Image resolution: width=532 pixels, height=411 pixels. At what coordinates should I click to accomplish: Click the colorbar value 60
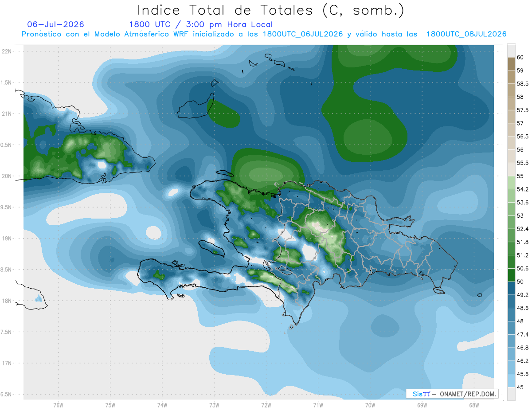click(x=521, y=57)
